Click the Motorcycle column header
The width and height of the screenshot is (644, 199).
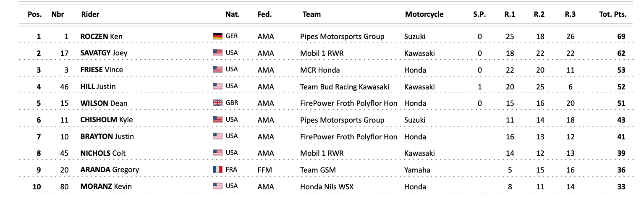(424, 14)
